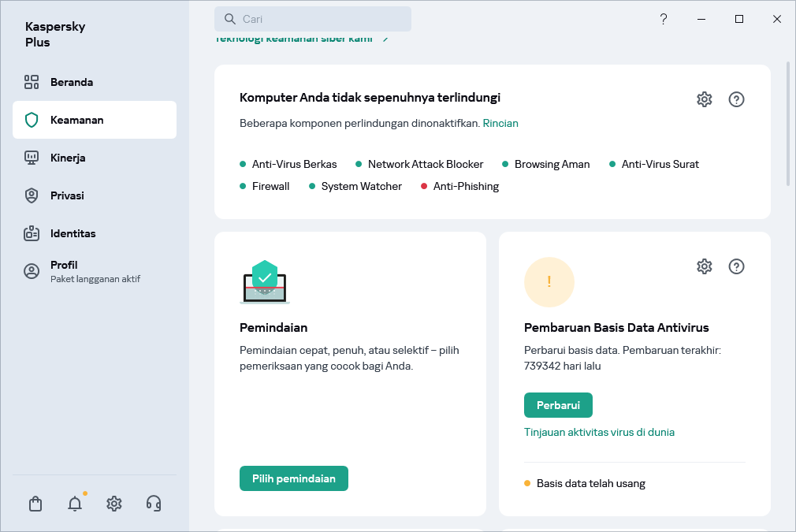Open the support headset icon
The height and width of the screenshot is (532, 796).
point(154,503)
